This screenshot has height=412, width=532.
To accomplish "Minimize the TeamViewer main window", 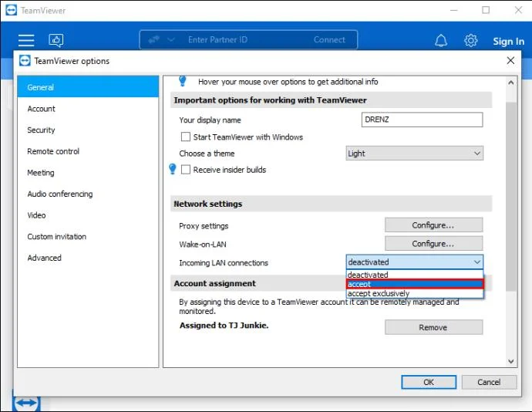I will [x=453, y=10].
